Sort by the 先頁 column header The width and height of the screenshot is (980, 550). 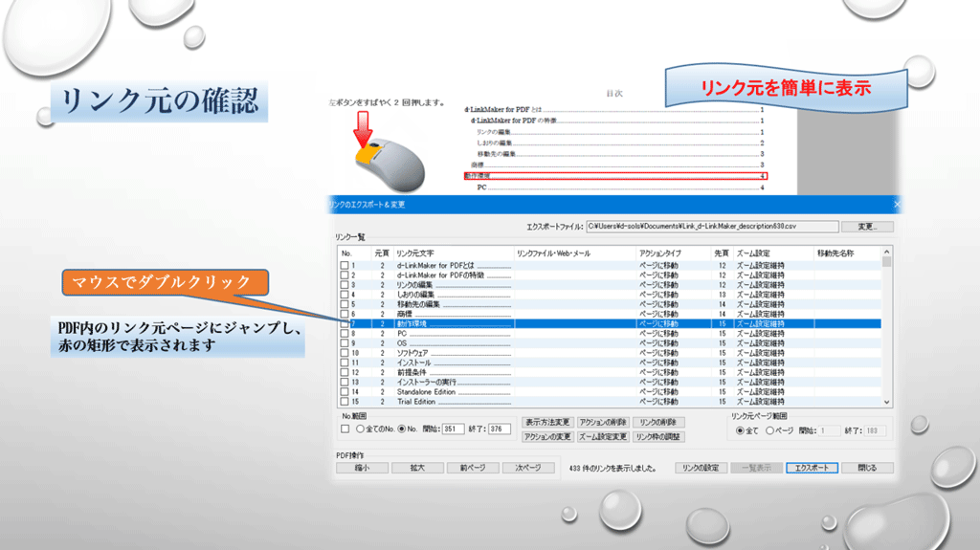722,253
